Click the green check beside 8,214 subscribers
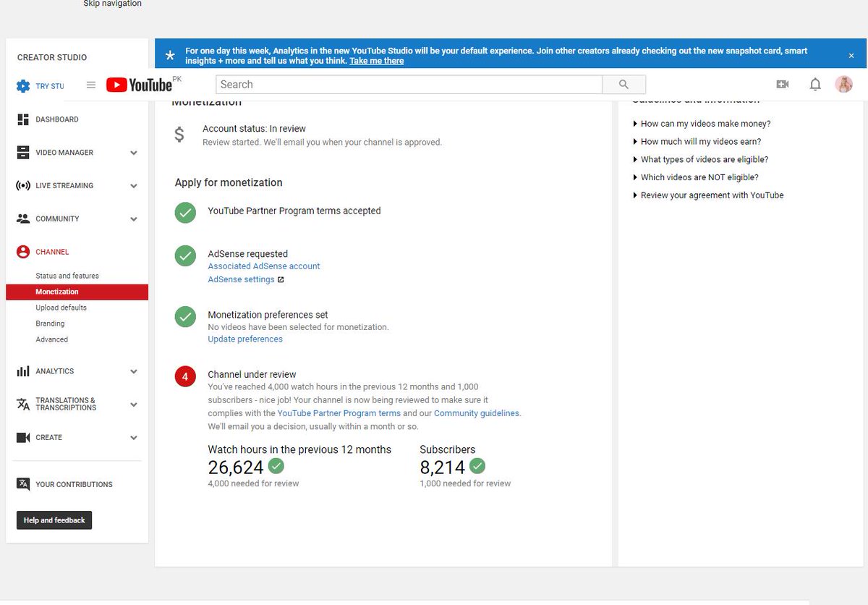This screenshot has width=868, height=605. coord(477,465)
